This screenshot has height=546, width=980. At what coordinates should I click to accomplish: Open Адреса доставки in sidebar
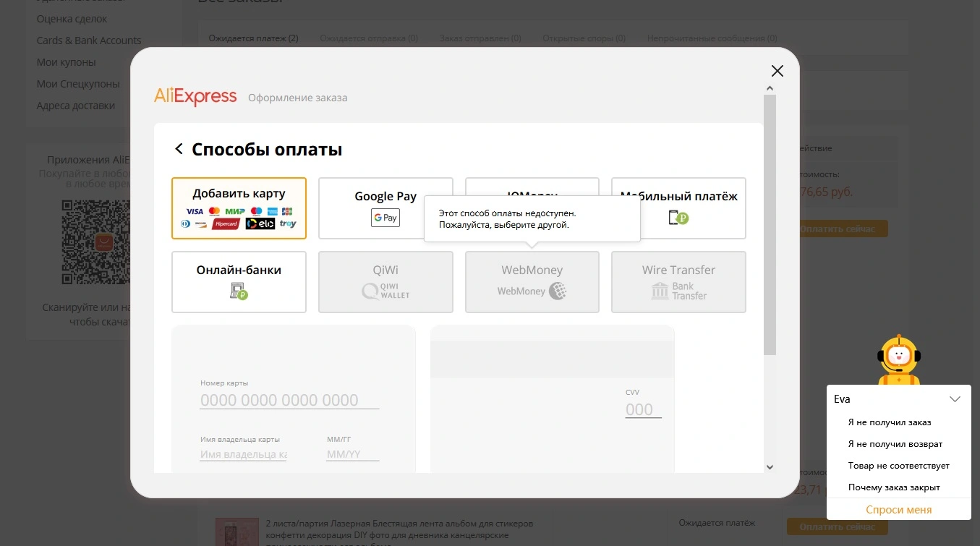point(76,106)
